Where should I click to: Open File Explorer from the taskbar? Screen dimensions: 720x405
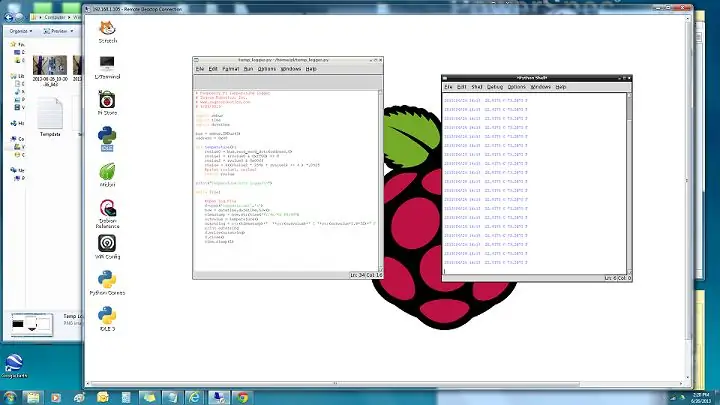tap(33, 398)
